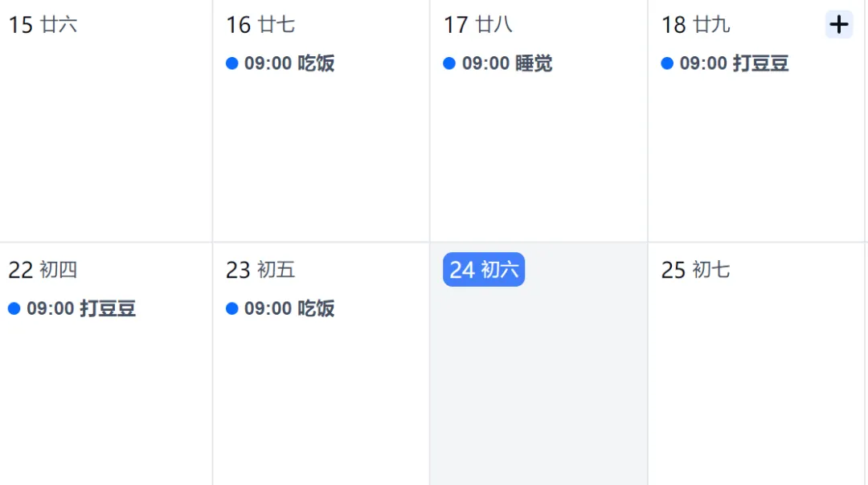The image size is (868, 485).
Task: Click the blue dot beside 打豆豆 on the 22nd
Action: tap(14, 308)
